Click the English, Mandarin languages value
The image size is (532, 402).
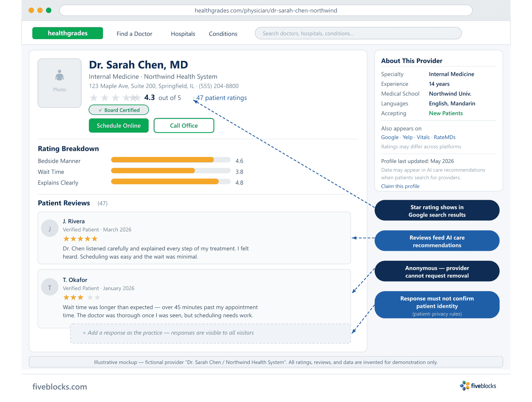coord(452,103)
